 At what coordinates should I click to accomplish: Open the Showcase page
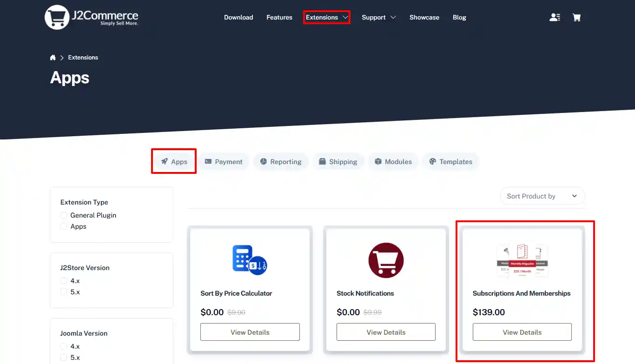(x=424, y=17)
